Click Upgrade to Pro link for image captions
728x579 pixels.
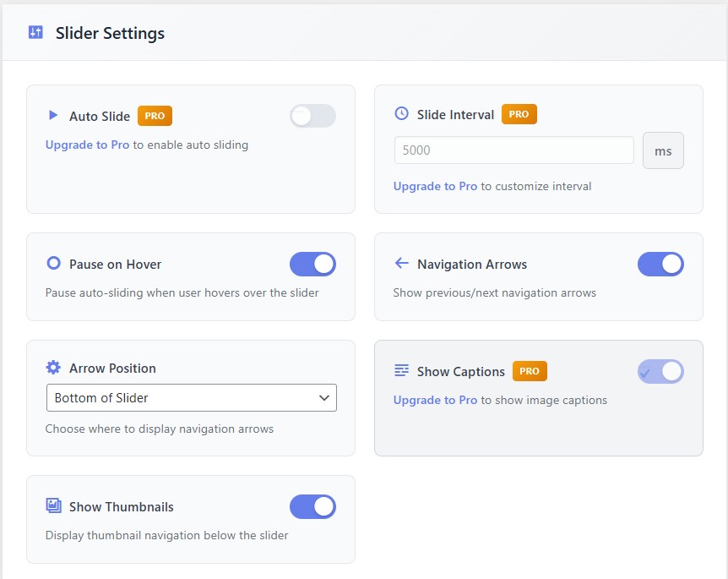[435, 400]
